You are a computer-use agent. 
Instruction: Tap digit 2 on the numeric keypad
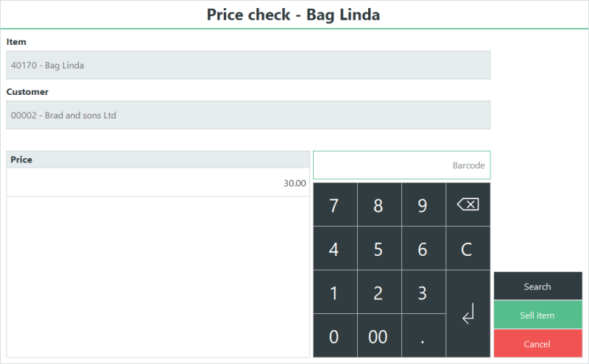click(x=379, y=292)
